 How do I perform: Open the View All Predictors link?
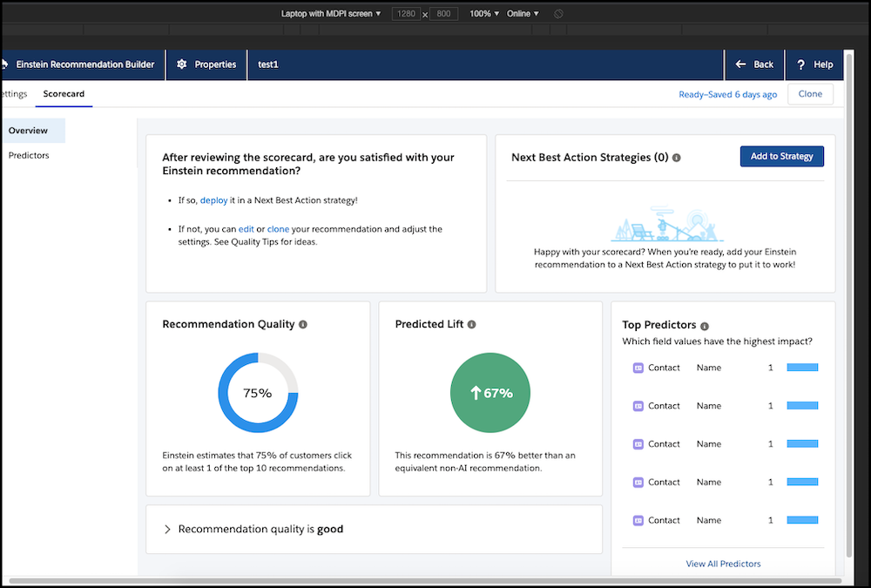click(x=723, y=564)
